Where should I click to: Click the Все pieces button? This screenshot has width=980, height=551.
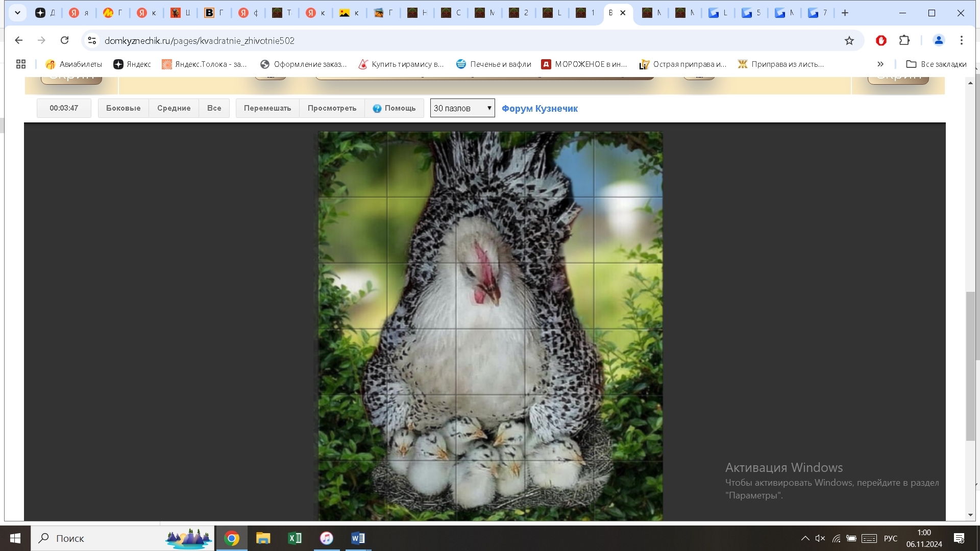coord(214,108)
